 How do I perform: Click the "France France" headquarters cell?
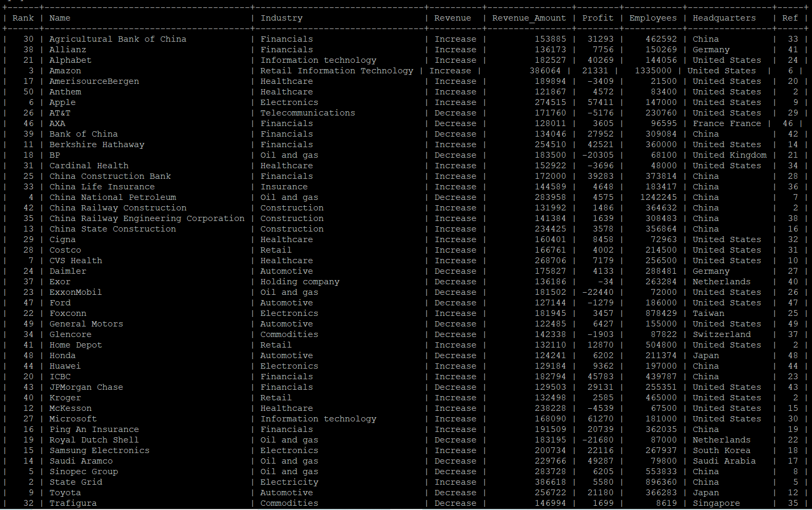point(727,123)
